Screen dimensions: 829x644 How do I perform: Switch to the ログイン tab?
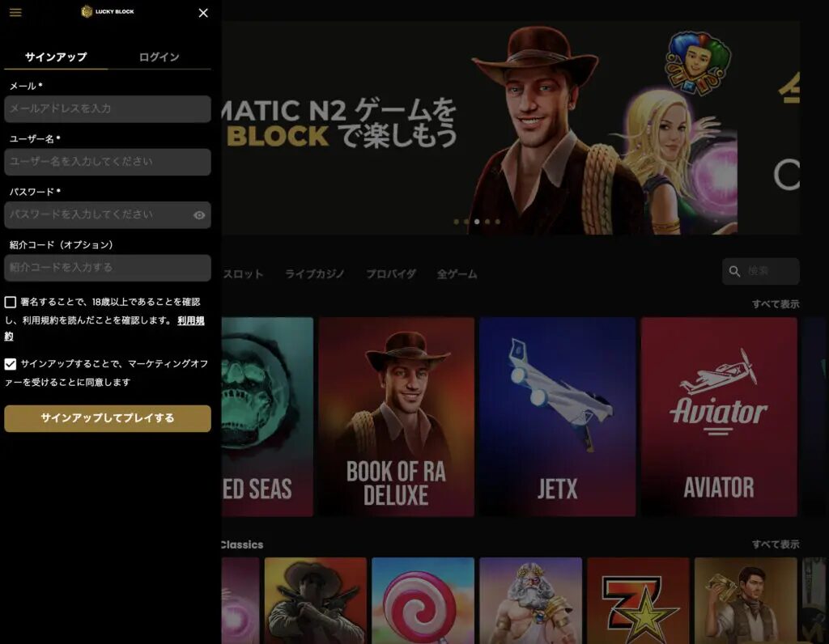[x=159, y=57]
